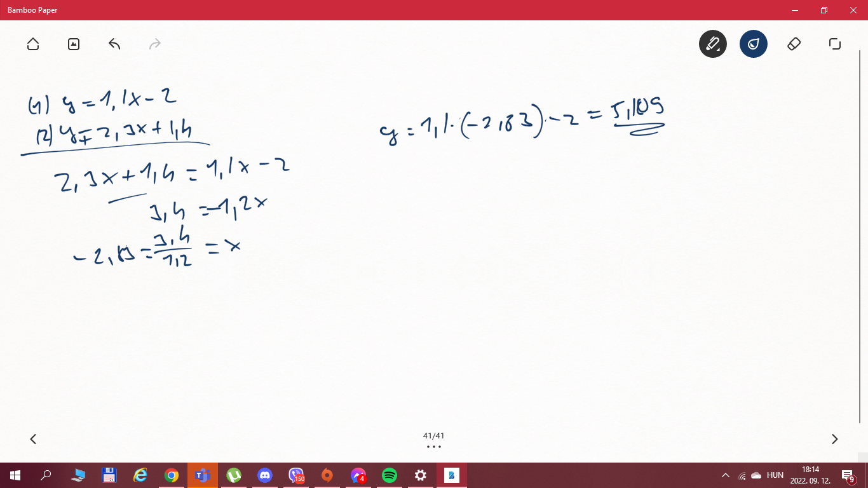Open the Windows notification center

click(848, 475)
